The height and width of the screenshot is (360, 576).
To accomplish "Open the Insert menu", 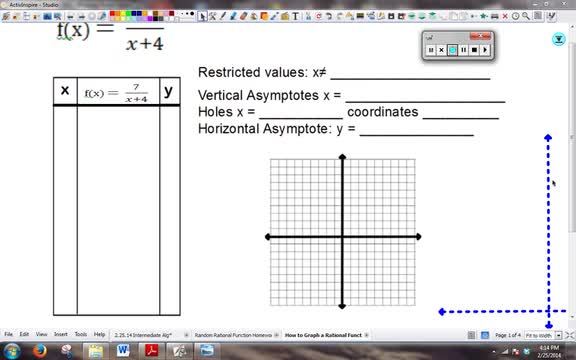I will (x=61, y=334).
